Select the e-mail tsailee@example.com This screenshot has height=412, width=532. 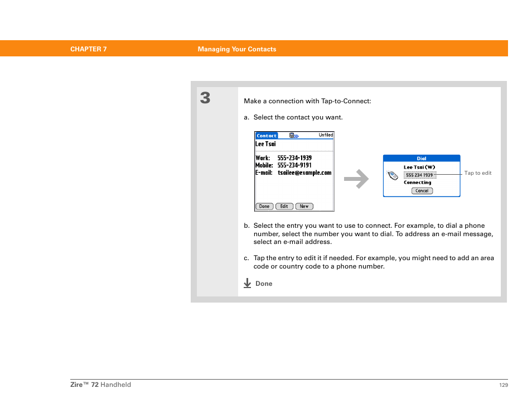pyautogui.click(x=304, y=173)
